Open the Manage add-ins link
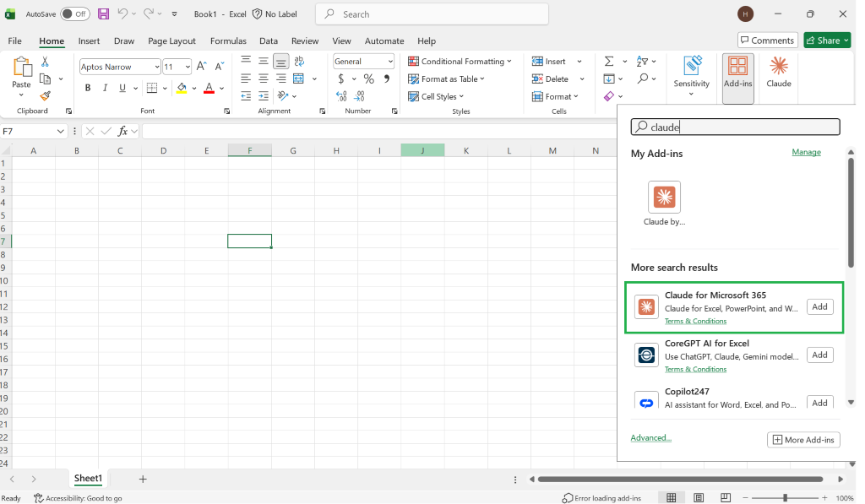Screen dimensions: 865x504 806,152
